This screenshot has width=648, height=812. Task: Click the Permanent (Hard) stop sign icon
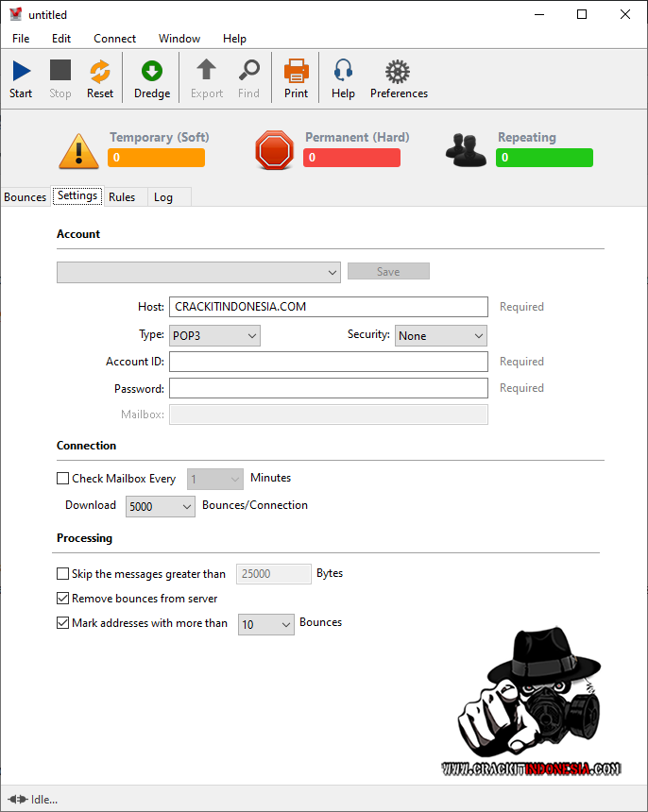point(275,151)
